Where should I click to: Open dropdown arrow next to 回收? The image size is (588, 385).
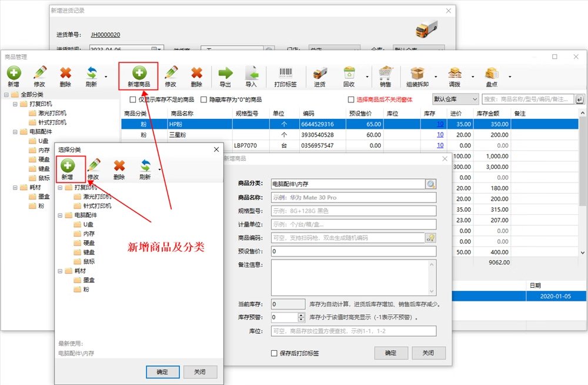pyautogui.click(x=367, y=77)
